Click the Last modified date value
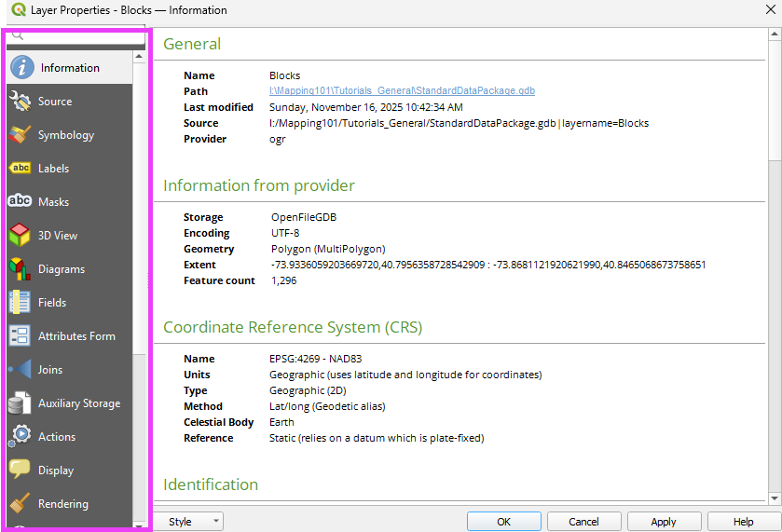782x532 pixels. click(x=366, y=107)
